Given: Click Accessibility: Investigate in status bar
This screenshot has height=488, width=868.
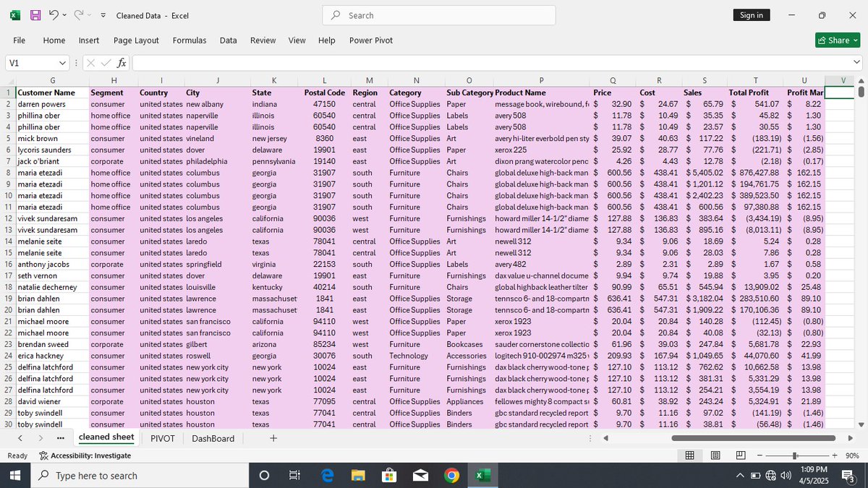Looking at the screenshot, I should (x=85, y=455).
